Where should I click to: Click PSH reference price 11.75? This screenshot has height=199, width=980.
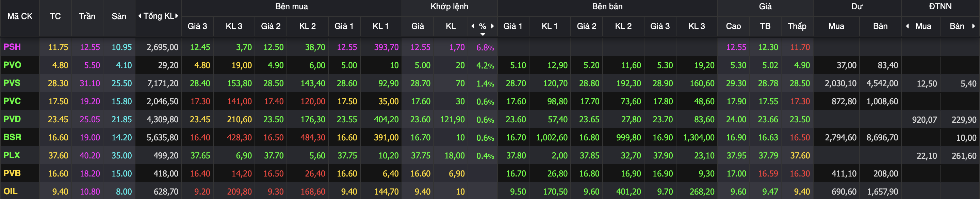pyautogui.click(x=58, y=47)
